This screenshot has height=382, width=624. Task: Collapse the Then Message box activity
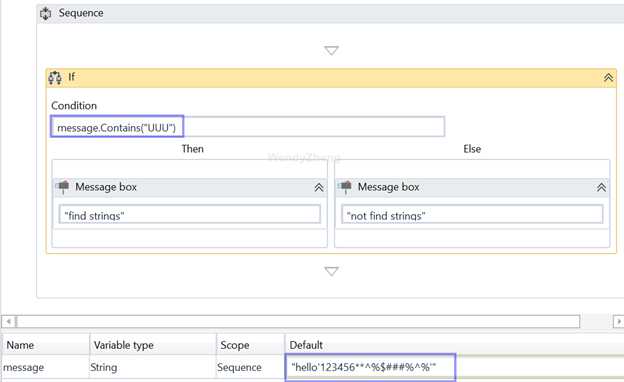319,187
